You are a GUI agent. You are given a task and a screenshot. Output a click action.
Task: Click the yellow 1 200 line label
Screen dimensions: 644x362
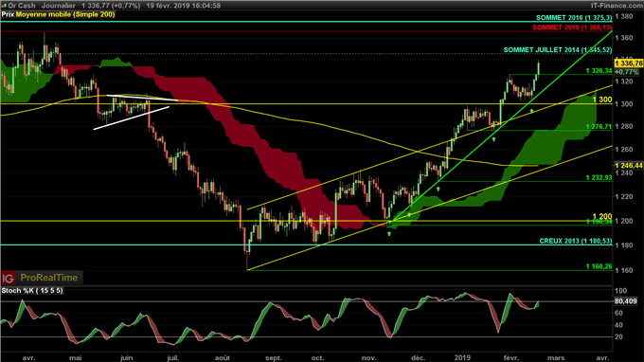pyautogui.click(x=602, y=217)
